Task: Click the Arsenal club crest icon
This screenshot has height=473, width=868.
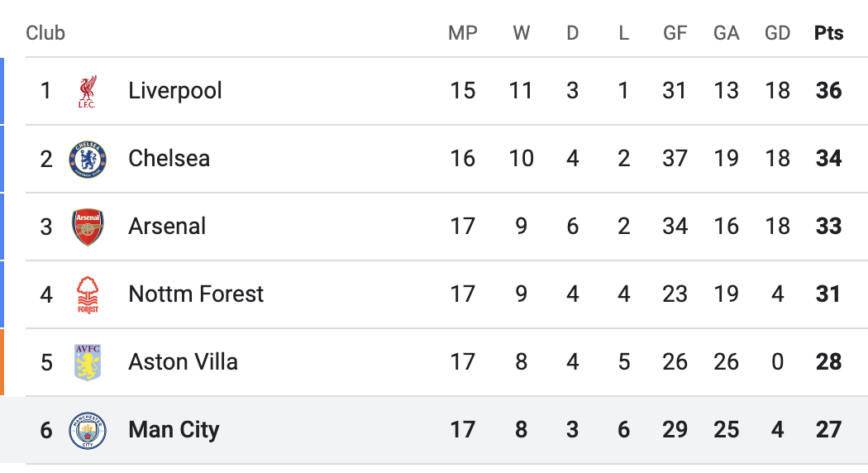Action: tap(87, 227)
